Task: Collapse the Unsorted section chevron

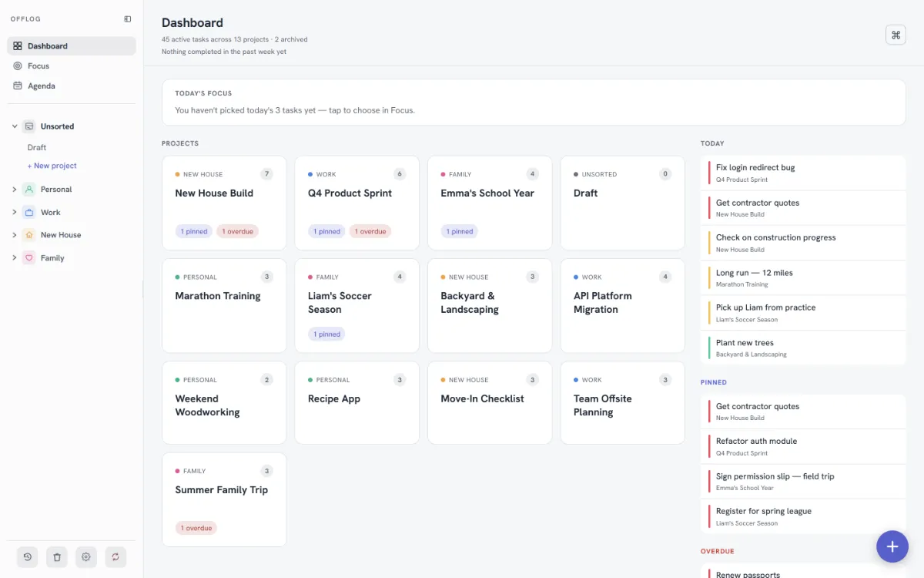Action: click(x=15, y=126)
